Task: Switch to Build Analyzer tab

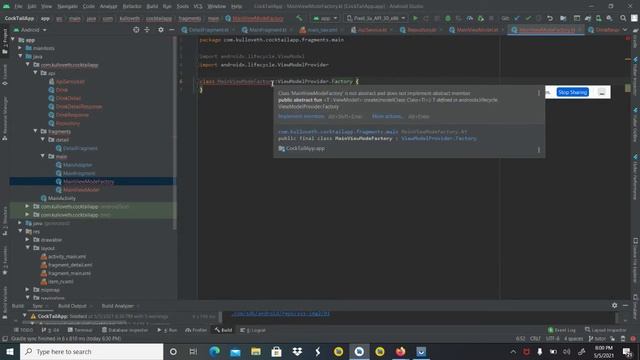Action: (x=118, y=306)
